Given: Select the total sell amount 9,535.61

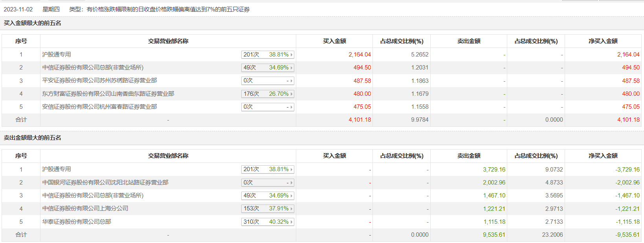Looking at the screenshot, I should (494, 235).
